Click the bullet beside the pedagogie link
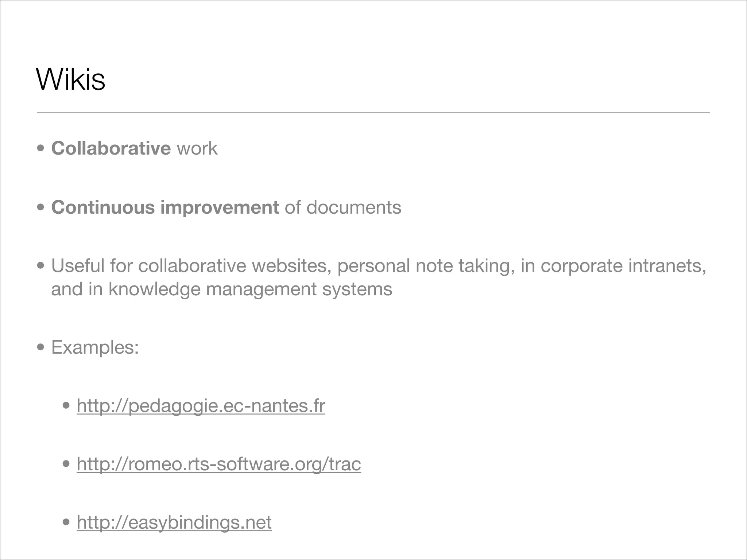Image resolution: width=747 pixels, height=560 pixels. [x=66, y=406]
